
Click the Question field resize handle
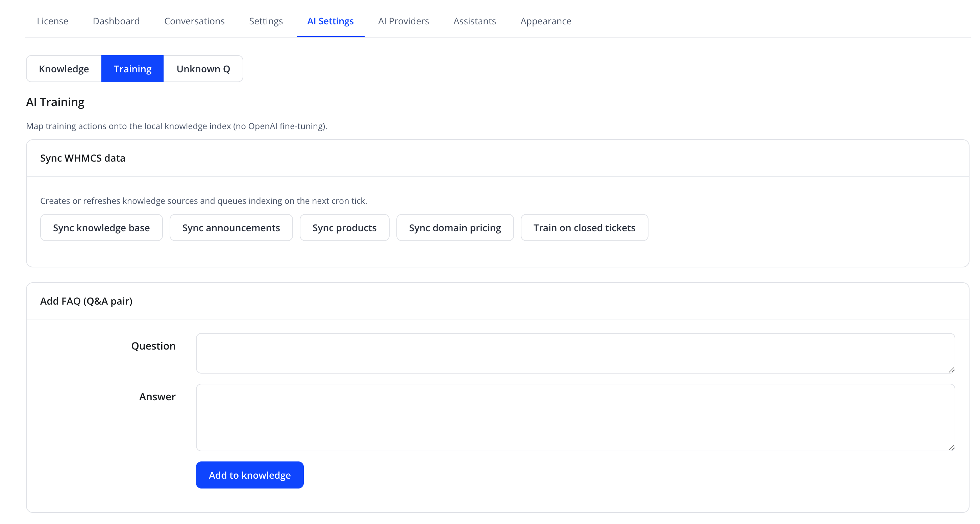click(951, 370)
